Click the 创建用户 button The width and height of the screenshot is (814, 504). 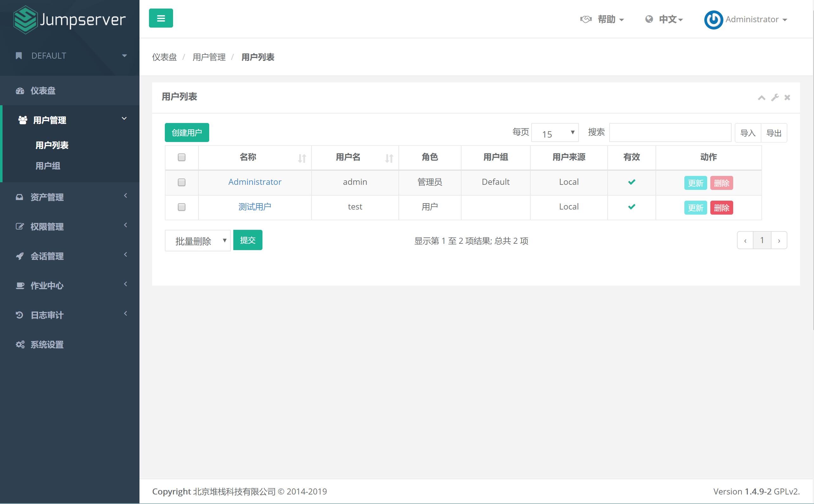click(x=187, y=133)
